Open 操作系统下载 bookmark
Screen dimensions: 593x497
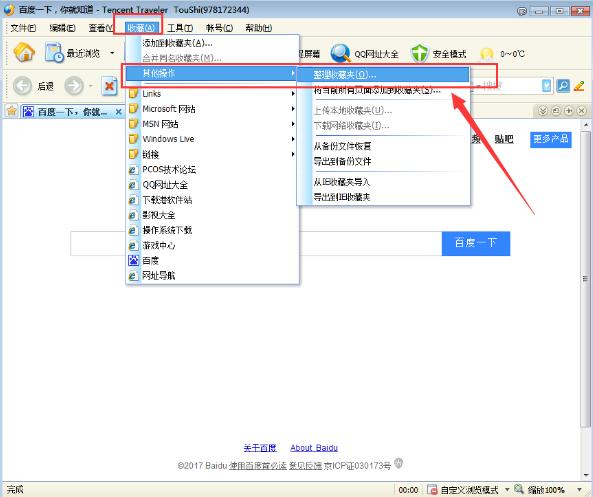pos(212,230)
